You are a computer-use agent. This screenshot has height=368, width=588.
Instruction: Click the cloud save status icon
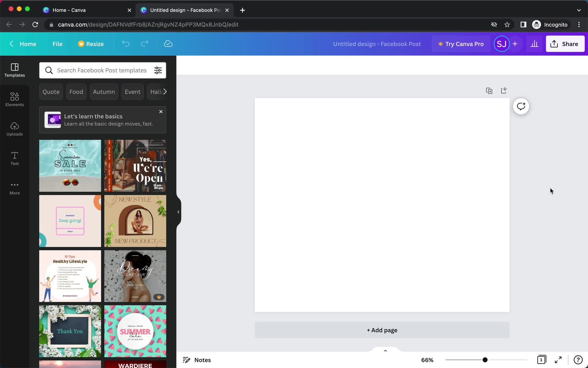[x=168, y=44]
